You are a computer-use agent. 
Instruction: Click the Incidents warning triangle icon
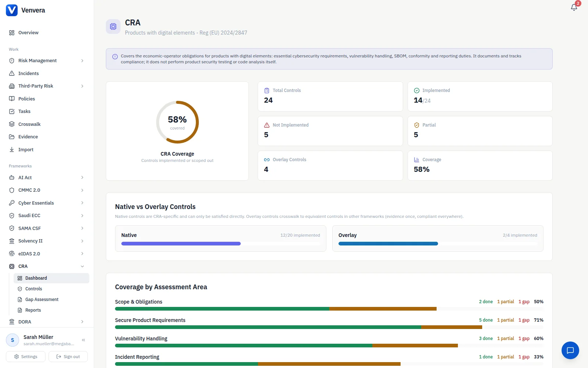[12, 74]
